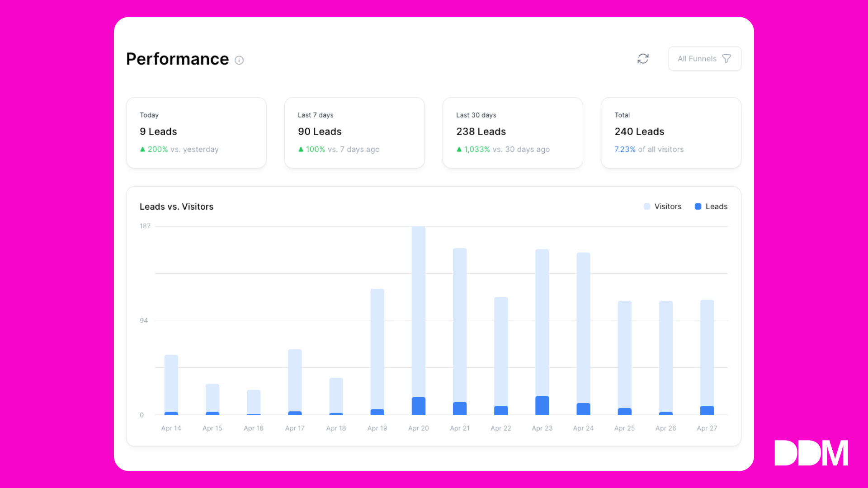Open the All Funnels dropdown

[697, 59]
